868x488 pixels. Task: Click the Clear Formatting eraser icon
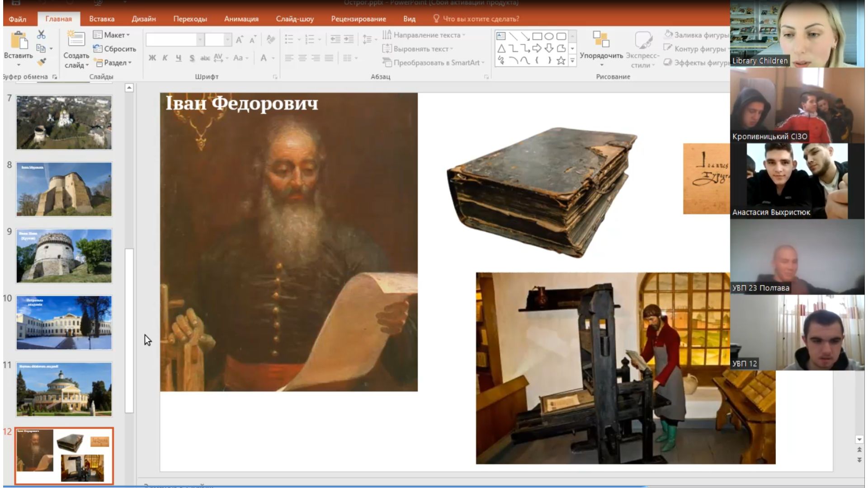[271, 40]
